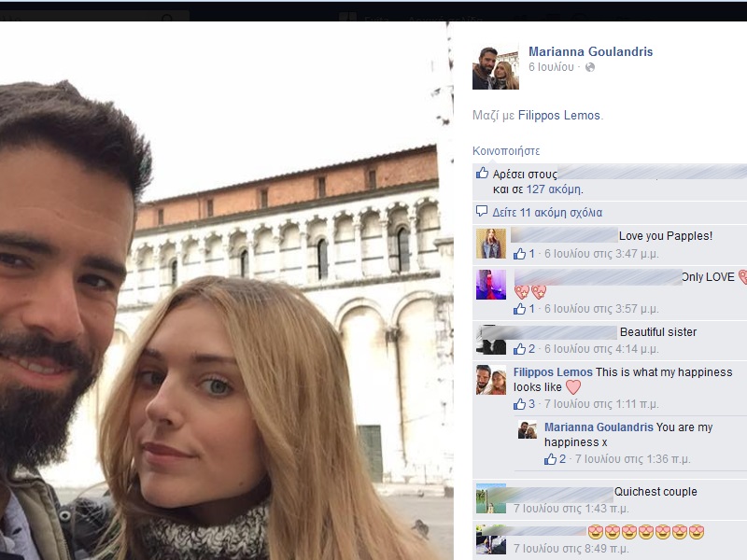Open avatar of 'Quichest couple' commenter
The height and width of the screenshot is (560, 747).
point(491,498)
